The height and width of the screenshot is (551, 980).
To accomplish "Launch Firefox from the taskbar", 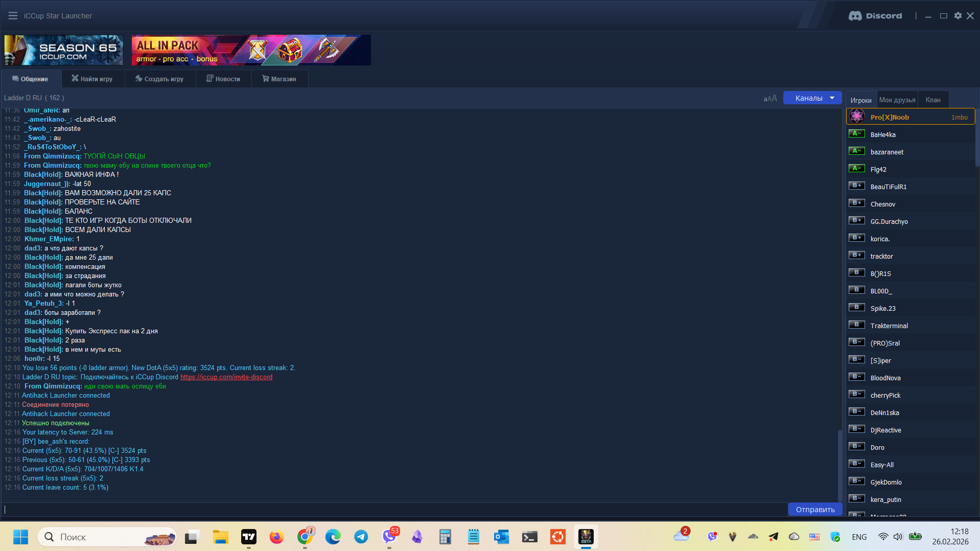I will [x=276, y=537].
